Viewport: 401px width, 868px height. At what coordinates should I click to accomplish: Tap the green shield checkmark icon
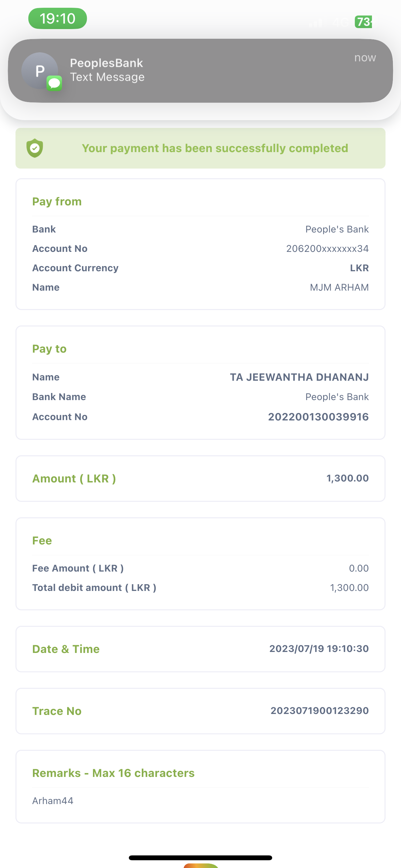[35, 148]
